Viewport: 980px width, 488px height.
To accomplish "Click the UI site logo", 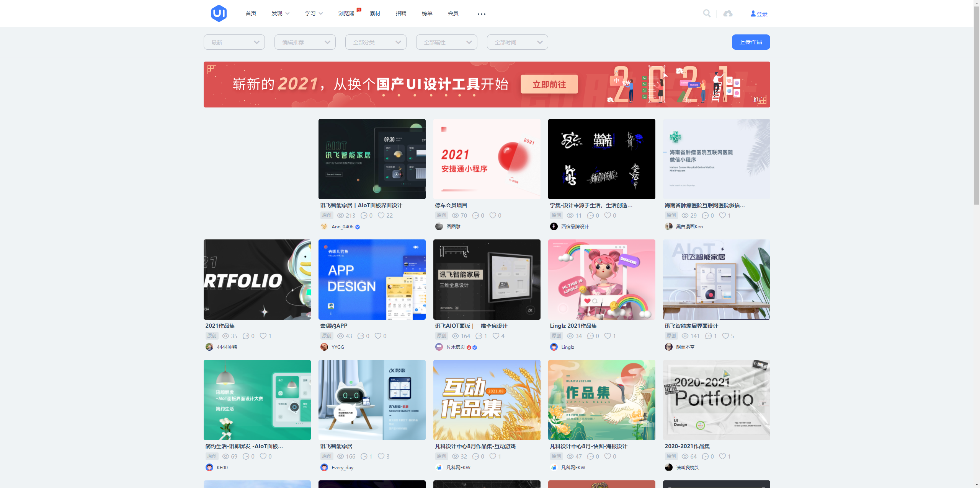I will [219, 13].
